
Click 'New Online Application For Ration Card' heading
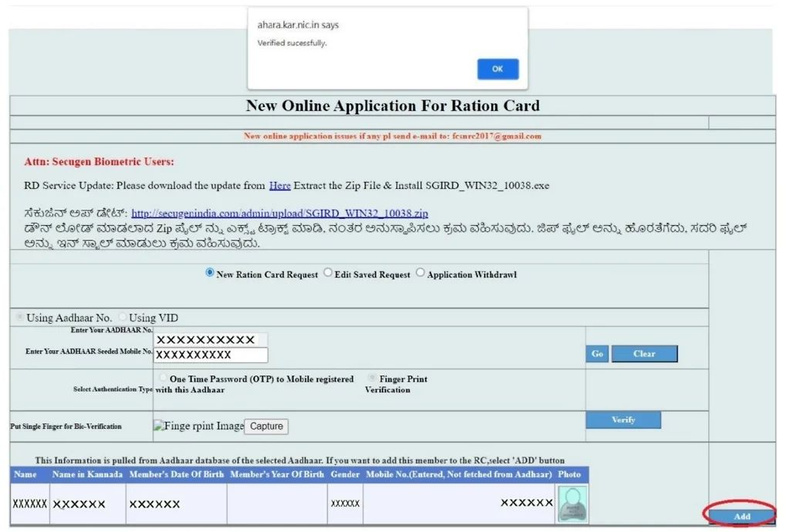393,106
